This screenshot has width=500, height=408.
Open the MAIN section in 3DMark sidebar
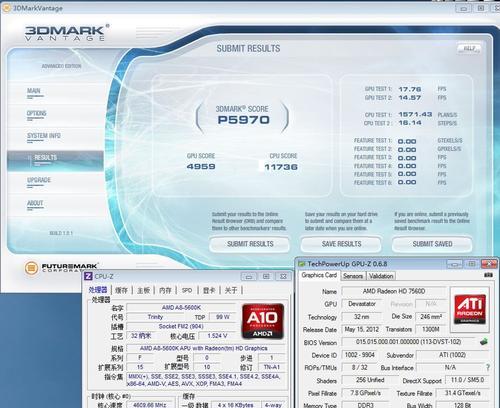34,91
